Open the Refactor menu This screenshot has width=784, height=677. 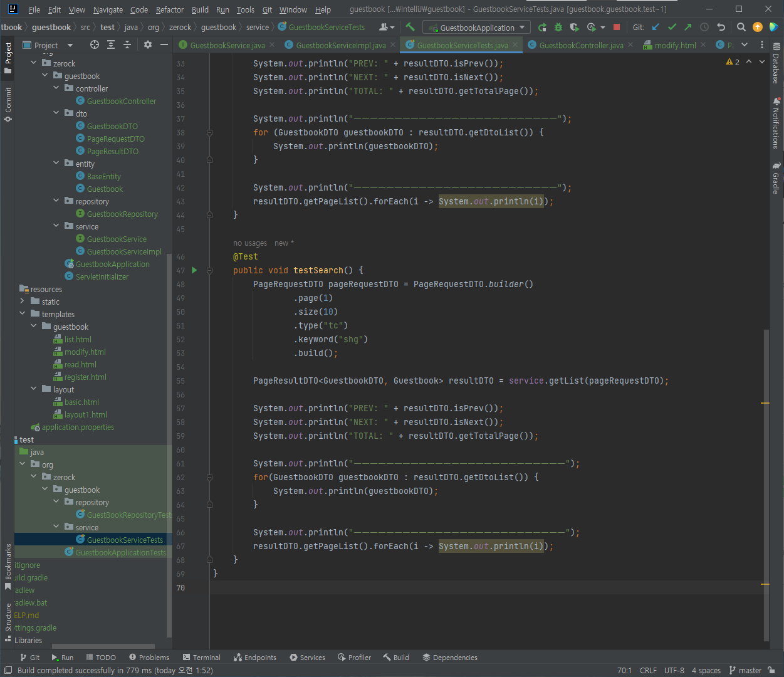pyautogui.click(x=170, y=9)
